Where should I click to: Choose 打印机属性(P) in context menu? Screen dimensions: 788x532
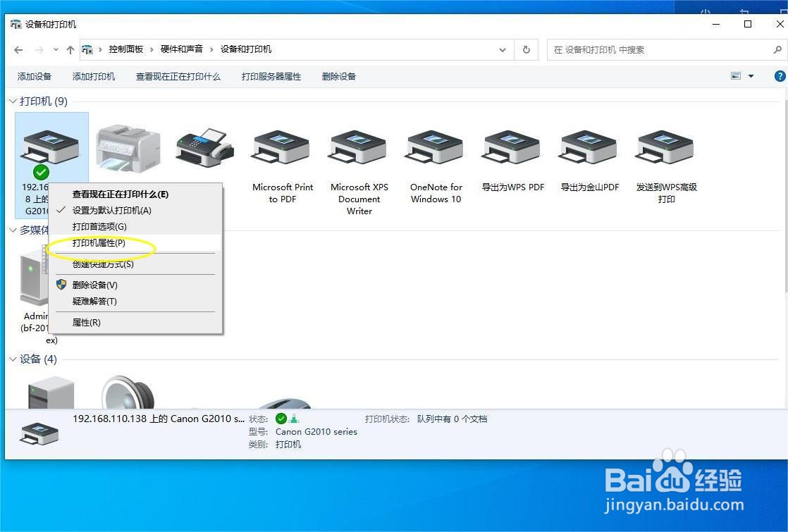pos(135,243)
